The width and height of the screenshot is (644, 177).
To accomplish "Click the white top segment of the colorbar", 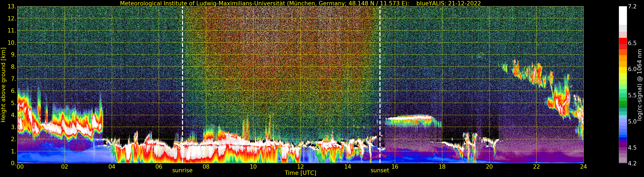I will (623, 15).
